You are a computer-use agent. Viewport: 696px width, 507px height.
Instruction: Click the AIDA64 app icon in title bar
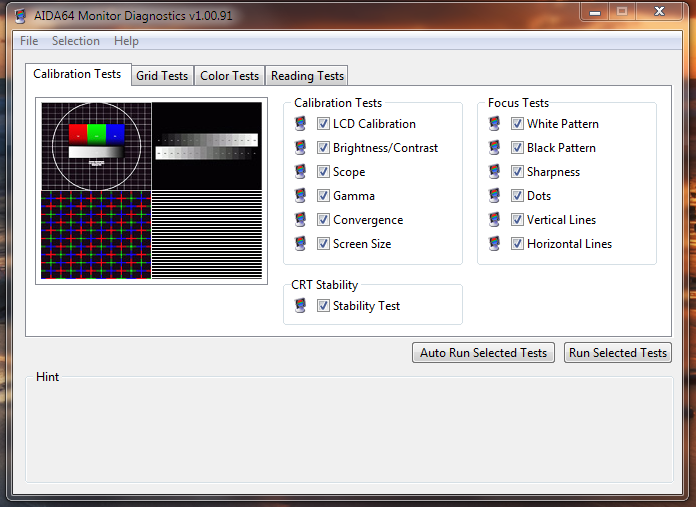(20, 16)
